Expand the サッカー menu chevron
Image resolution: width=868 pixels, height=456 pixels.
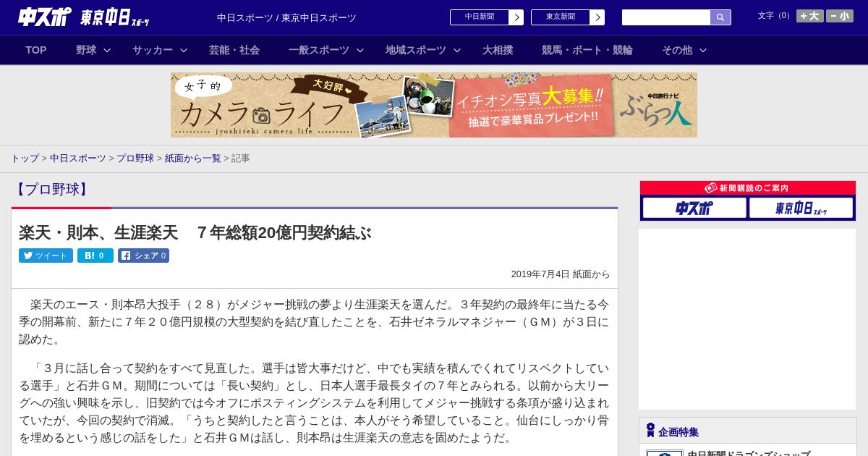click(184, 50)
